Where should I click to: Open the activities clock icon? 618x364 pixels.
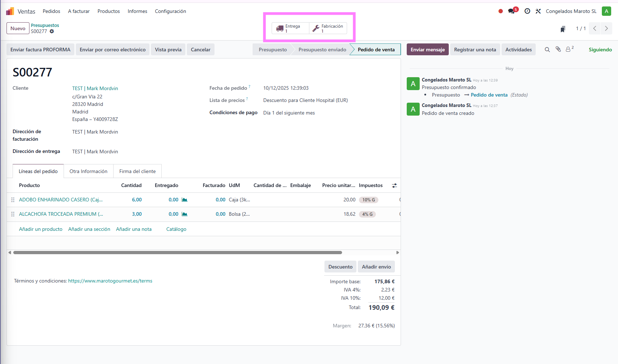click(527, 11)
